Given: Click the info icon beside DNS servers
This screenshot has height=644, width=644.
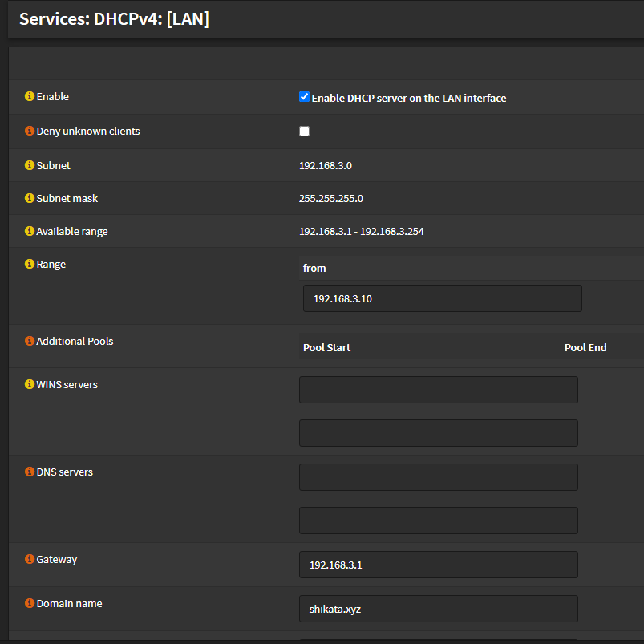Looking at the screenshot, I should click(29, 472).
